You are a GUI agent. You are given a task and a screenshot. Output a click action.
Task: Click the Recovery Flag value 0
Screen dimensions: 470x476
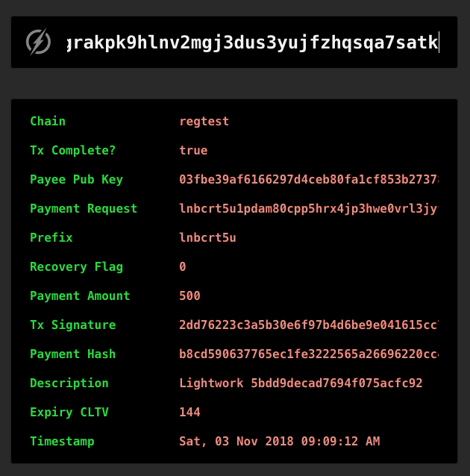tap(183, 266)
